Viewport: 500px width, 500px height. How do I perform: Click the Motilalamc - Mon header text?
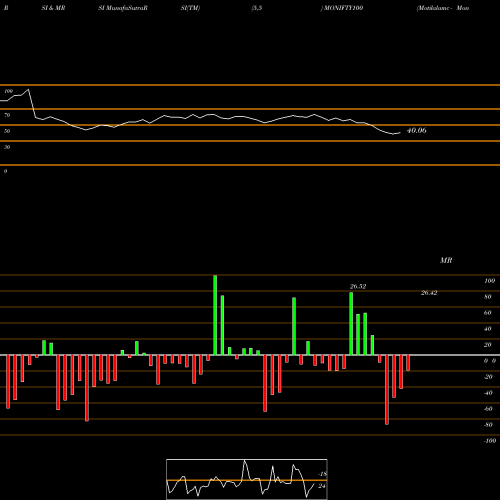coord(443,8)
